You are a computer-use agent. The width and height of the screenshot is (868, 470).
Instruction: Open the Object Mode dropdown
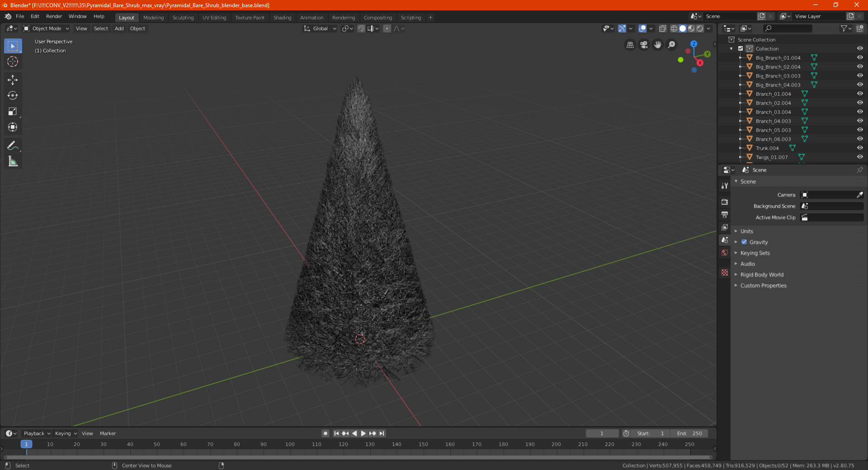[46, 28]
